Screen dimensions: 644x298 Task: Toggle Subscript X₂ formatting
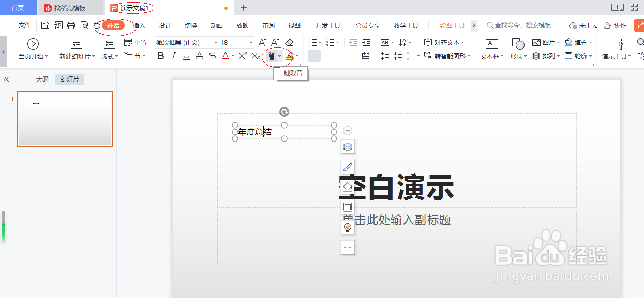pos(256,56)
